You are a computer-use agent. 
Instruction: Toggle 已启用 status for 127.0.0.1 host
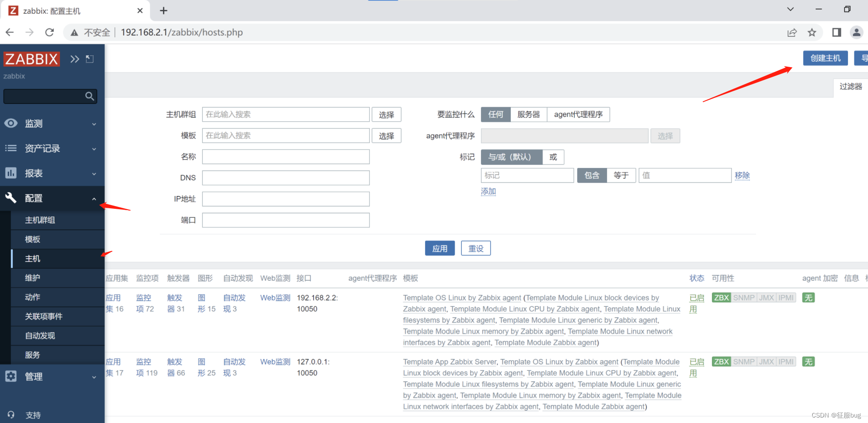tap(696, 367)
